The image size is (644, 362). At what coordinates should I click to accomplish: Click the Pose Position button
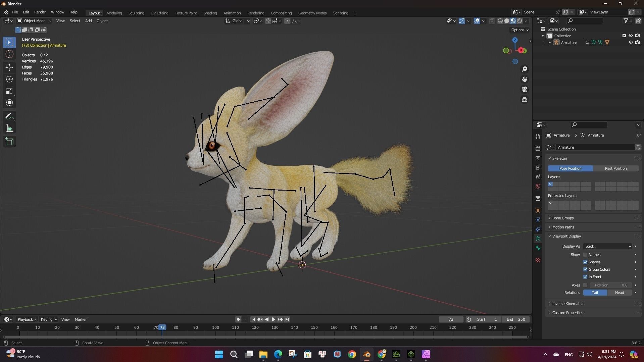[x=570, y=168]
